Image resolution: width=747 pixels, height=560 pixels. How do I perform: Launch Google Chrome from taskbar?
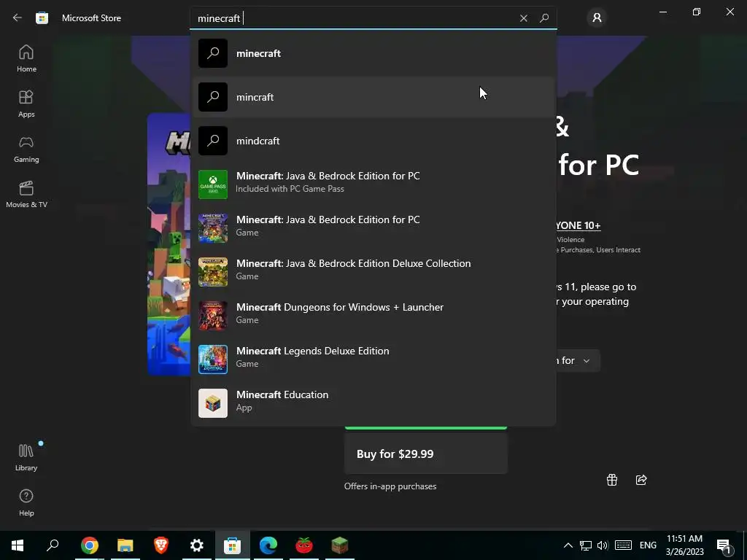click(90, 545)
